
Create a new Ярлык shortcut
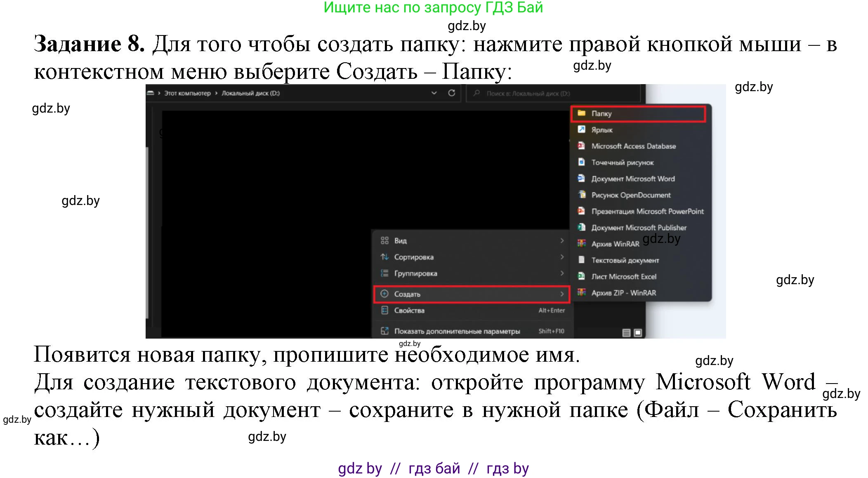point(602,130)
